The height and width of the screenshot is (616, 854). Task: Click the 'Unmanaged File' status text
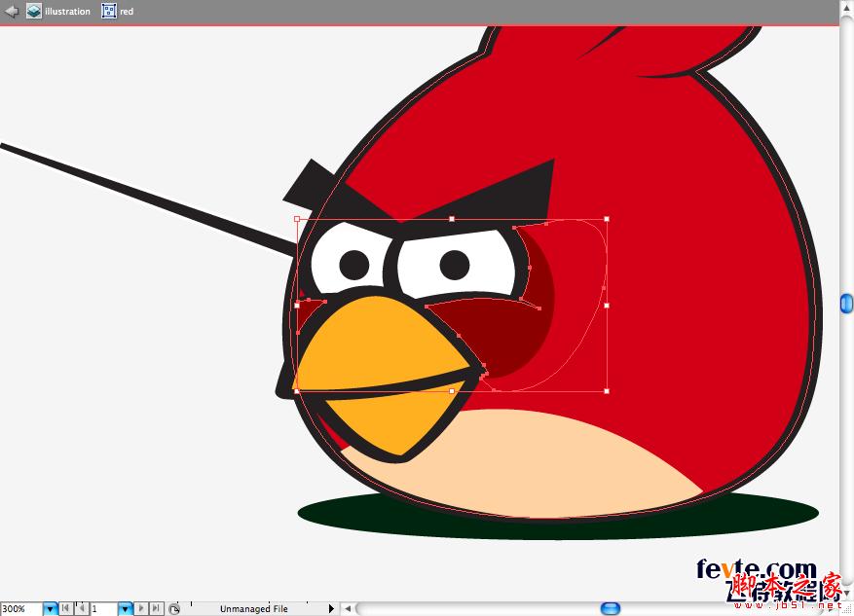click(254, 609)
